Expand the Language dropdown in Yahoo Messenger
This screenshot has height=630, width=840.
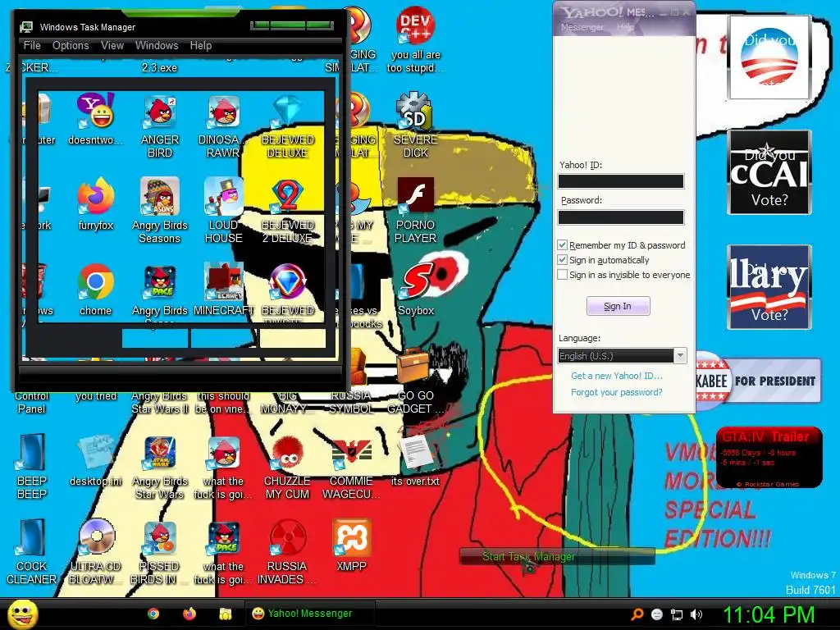680,356
